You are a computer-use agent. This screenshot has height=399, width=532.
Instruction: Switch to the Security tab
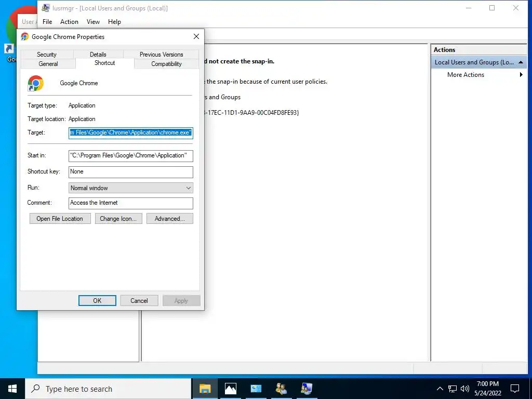tap(47, 54)
